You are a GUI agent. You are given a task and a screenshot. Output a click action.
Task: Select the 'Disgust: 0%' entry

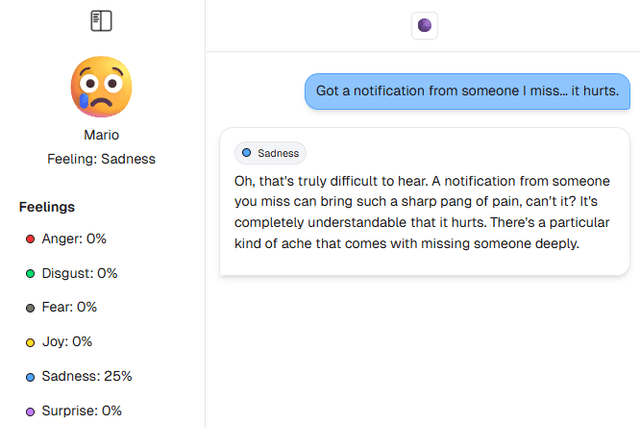pos(80,273)
